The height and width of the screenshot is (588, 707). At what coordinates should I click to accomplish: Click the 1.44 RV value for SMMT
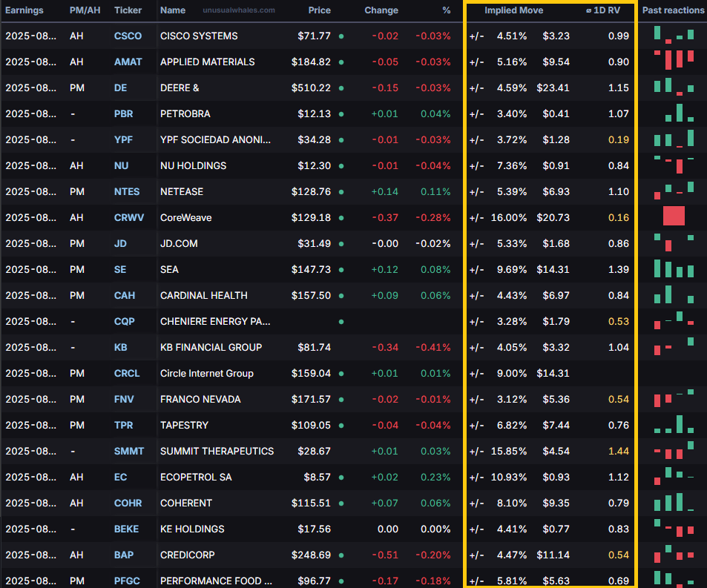(619, 452)
